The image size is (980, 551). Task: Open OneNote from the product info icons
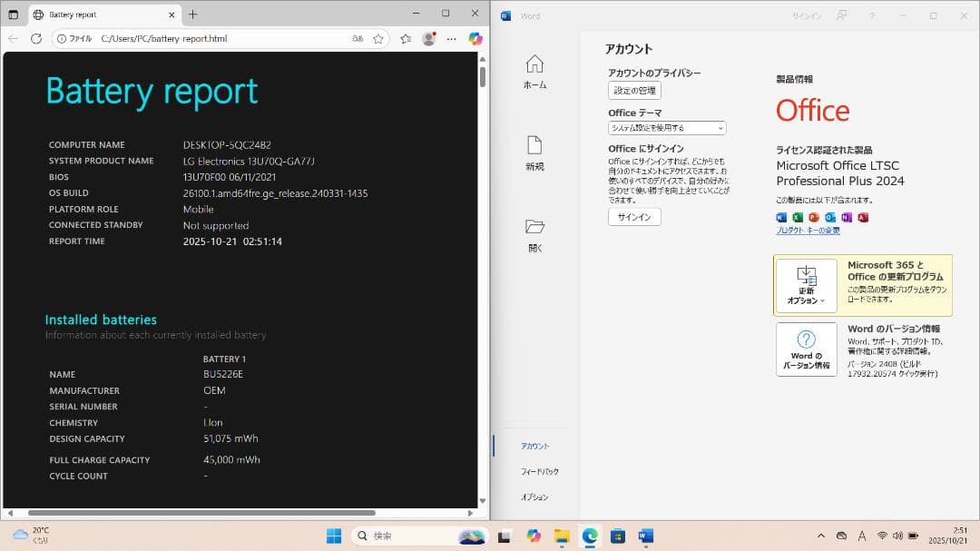coord(847,217)
